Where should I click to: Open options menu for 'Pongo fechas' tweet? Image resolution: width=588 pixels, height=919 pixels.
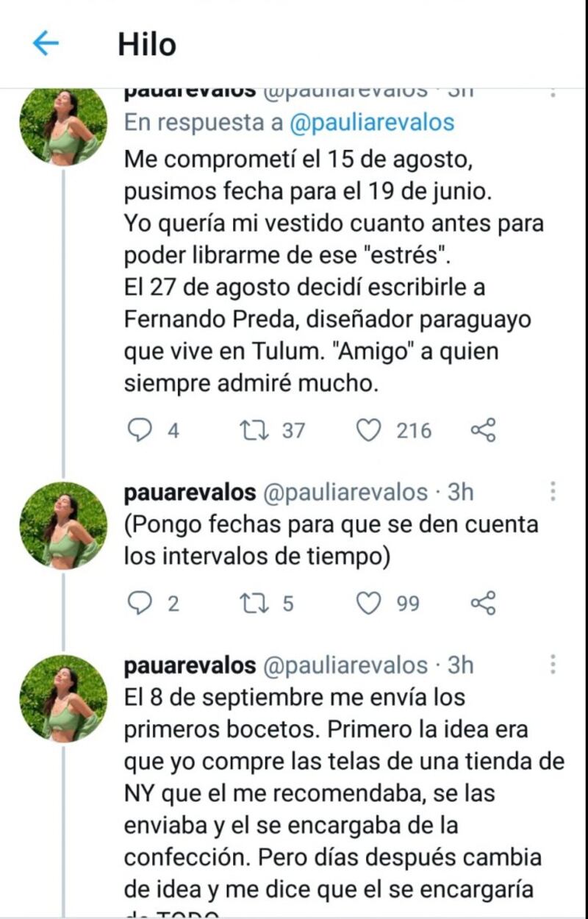pyautogui.click(x=553, y=492)
